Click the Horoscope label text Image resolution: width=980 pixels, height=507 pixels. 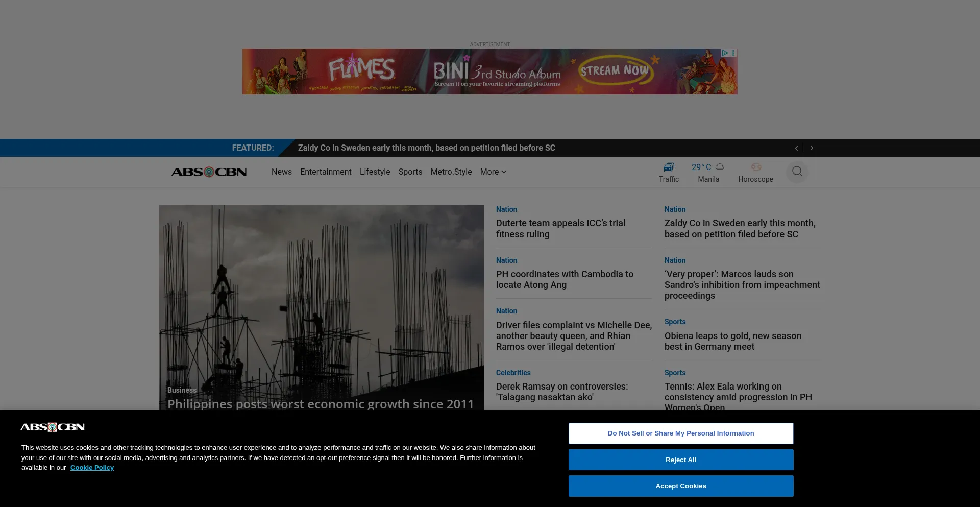755,179
